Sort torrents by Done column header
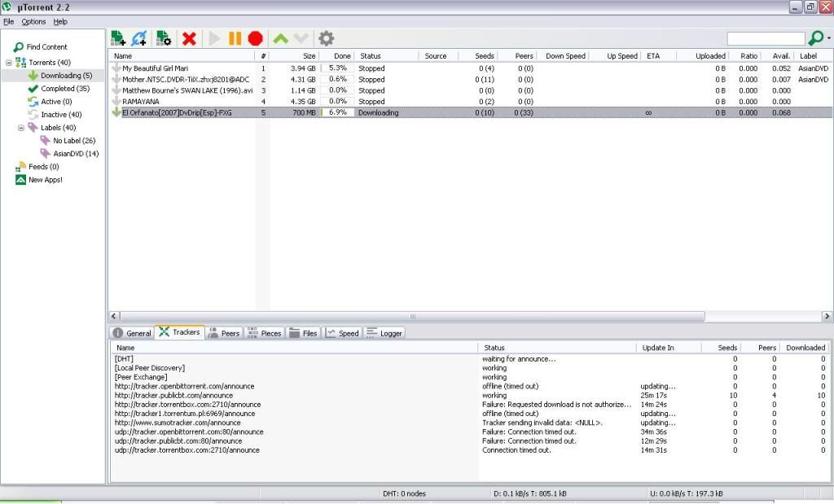Screen dimensions: 834x504 pyautogui.click(x=337, y=56)
